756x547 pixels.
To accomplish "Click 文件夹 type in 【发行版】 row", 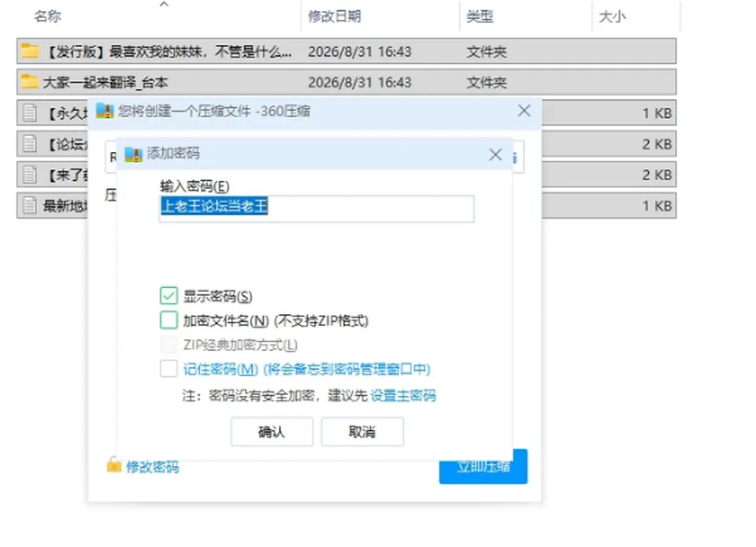I will 487,52.
